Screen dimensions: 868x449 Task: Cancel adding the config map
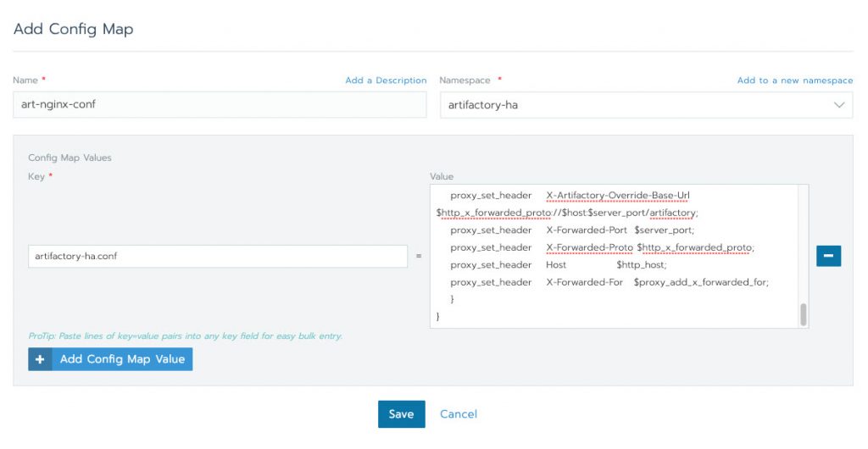click(459, 414)
